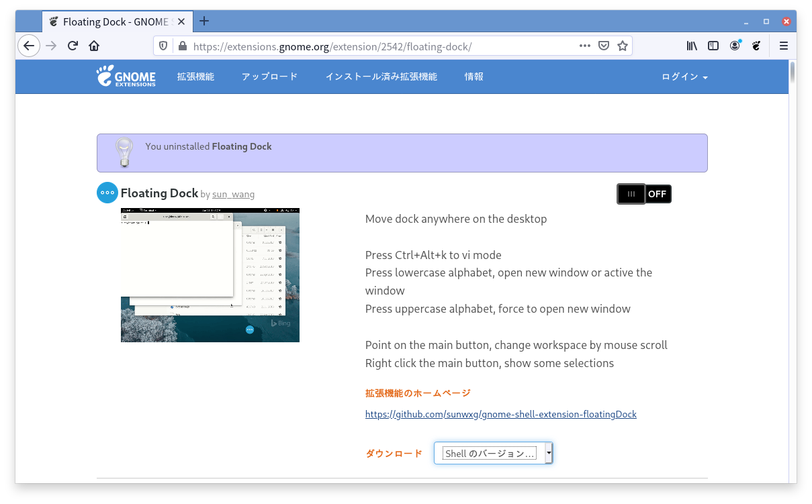Open the アップロード nav item

tap(269, 77)
